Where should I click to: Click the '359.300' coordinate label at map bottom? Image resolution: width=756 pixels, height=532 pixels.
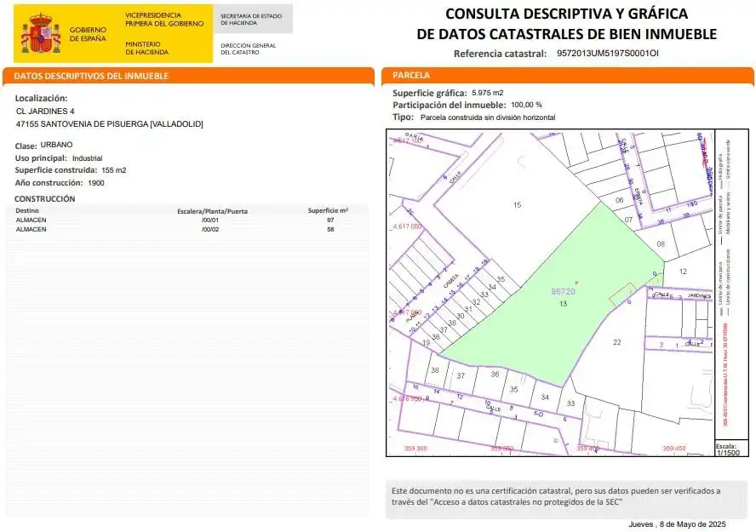click(x=415, y=449)
